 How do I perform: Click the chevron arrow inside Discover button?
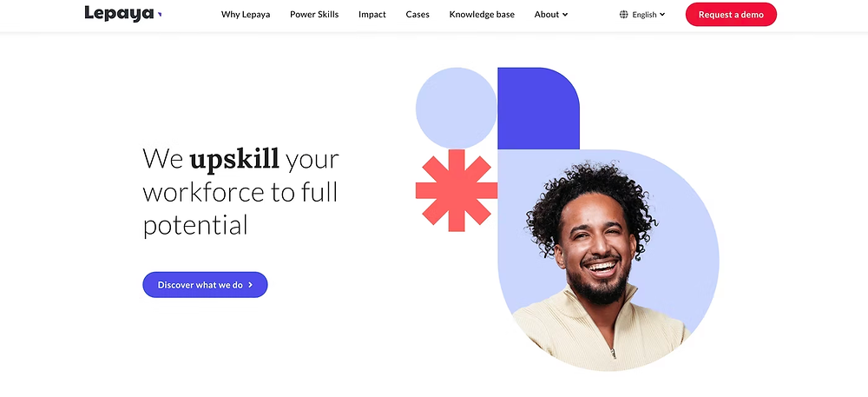[250, 285]
